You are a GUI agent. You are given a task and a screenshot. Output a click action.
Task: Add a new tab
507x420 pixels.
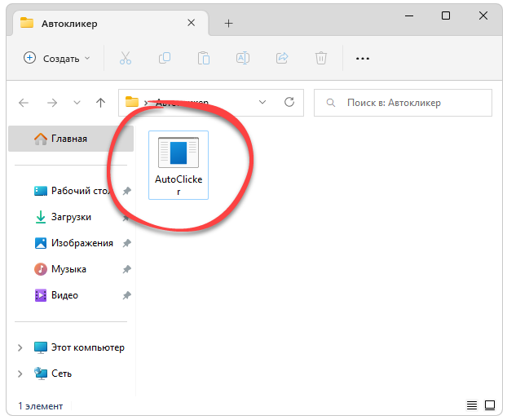pos(228,23)
